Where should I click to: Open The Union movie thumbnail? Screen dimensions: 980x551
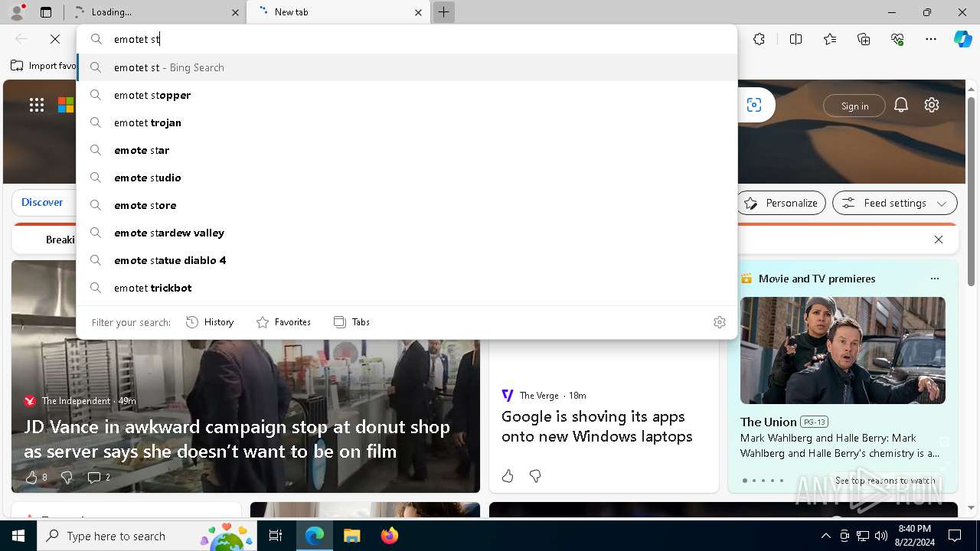point(842,350)
